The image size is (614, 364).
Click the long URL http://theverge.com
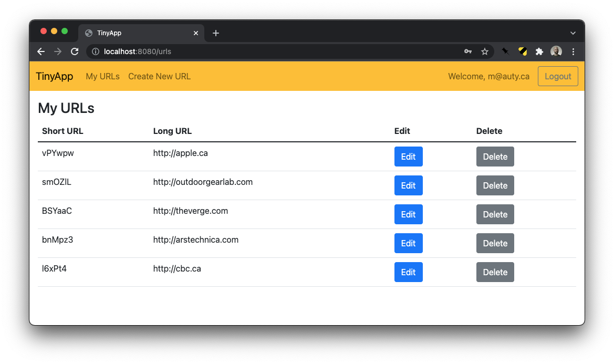pyautogui.click(x=190, y=211)
